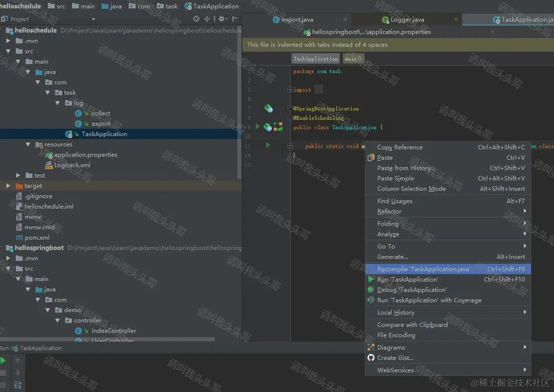Click Spring bean gutter icon at @SpringBootApplication
Viewport: 554px width, 392px height.
(269, 108)
